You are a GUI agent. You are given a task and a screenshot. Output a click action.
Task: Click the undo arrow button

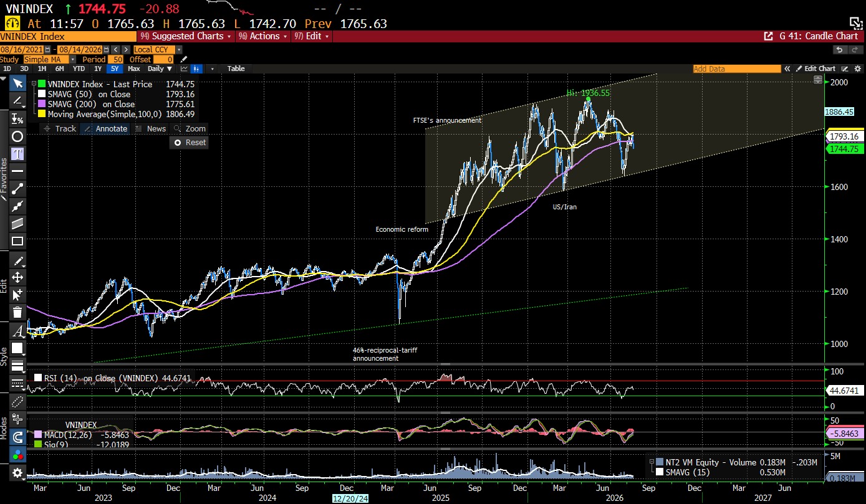coord(839,50)
